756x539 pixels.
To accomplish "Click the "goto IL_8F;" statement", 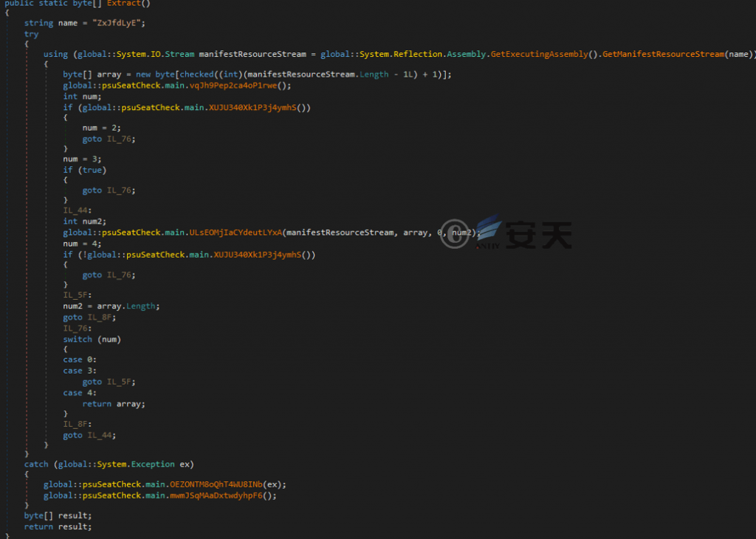I will click(89, 317).
